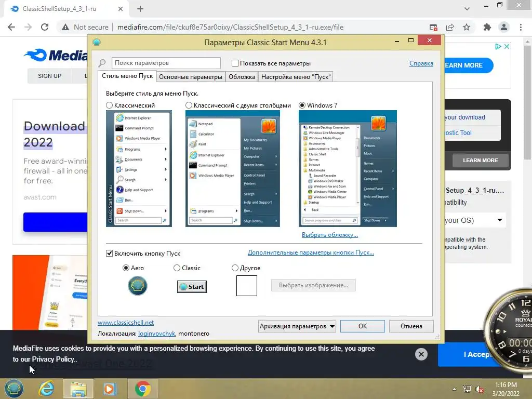This screenshot has height=399, width=532.
Task: Click the Classic Shell shell icon in title bar
Action: coord(97,43)
